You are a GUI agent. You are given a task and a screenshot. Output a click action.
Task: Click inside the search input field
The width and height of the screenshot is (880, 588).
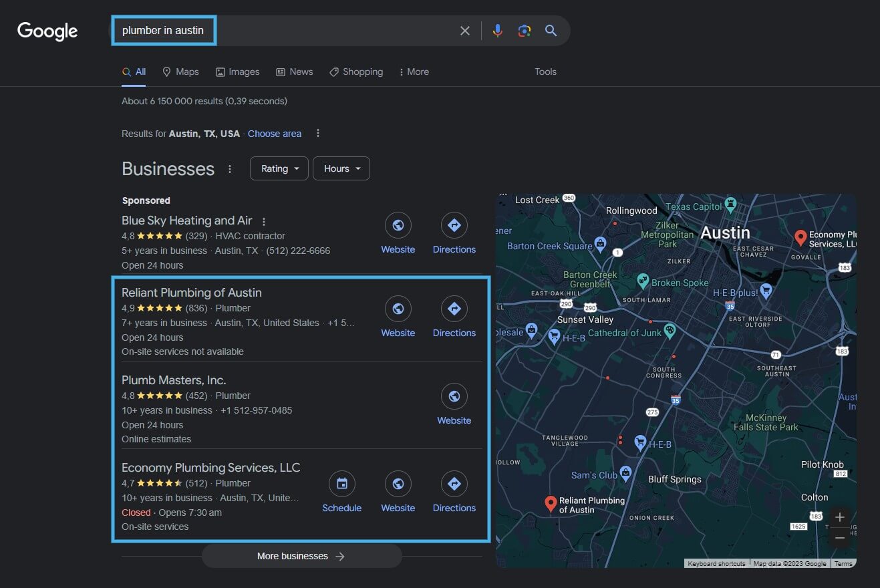point(267,30)
